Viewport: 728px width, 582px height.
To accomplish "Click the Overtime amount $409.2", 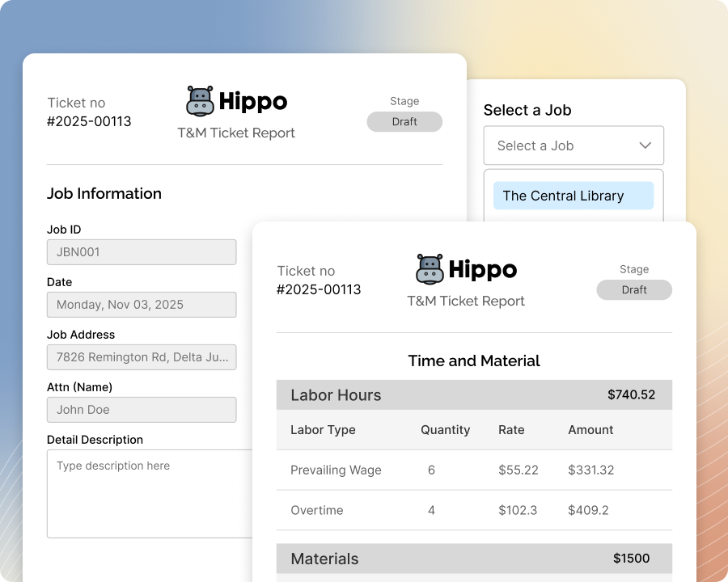I will pos(588,510).
